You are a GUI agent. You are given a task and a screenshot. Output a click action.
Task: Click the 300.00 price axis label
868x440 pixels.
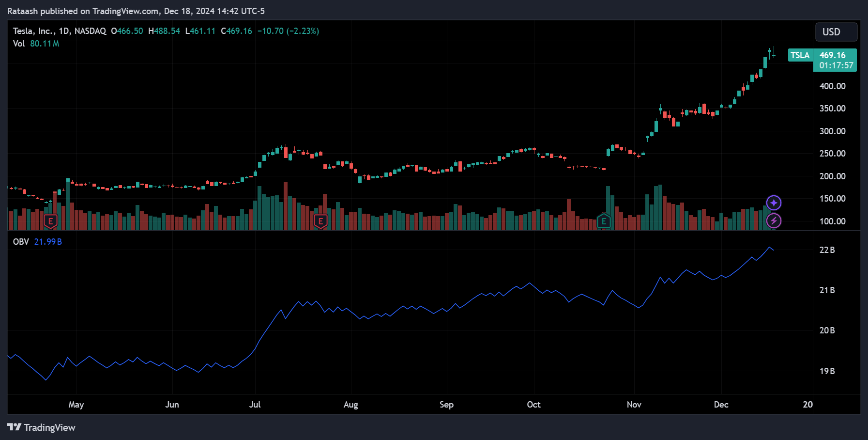832,131
